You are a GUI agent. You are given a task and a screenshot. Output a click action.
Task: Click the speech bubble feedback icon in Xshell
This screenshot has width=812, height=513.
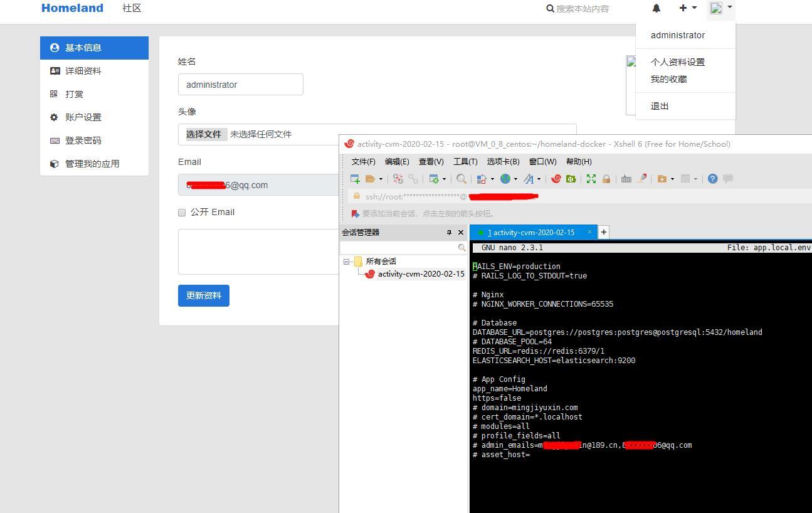[x=727, y=179]
